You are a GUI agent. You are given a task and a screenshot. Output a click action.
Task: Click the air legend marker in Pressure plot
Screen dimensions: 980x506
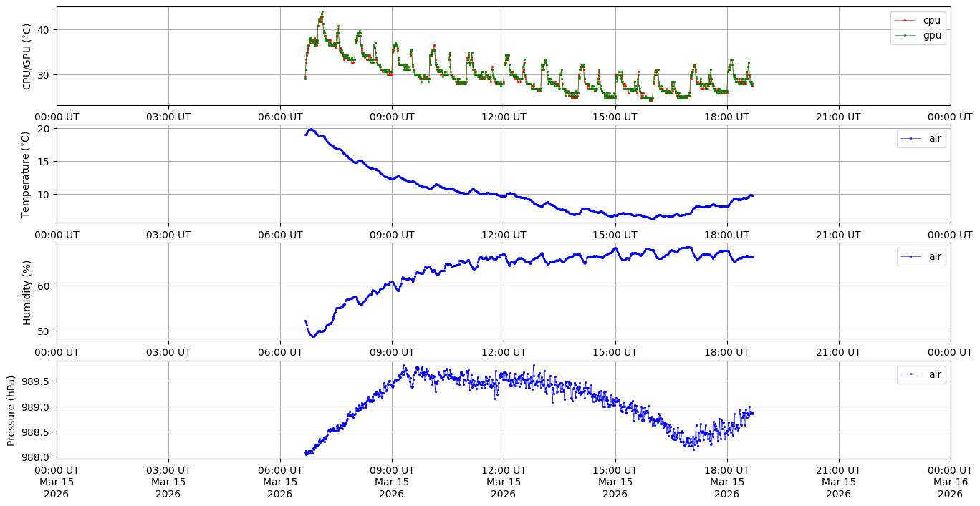[911, 374]
